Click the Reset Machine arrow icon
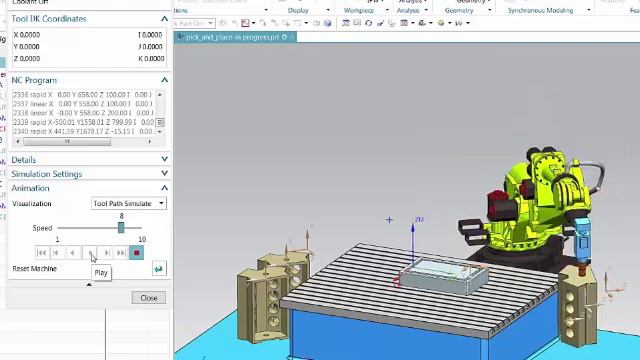Screen dimensions: 640x360 [159, 269]
